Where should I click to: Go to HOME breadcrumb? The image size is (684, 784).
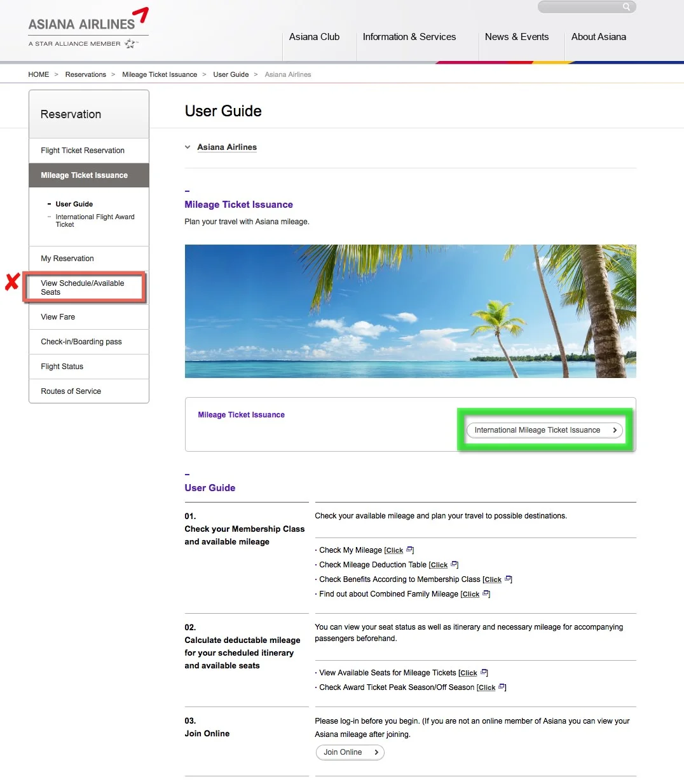(39, 74)
